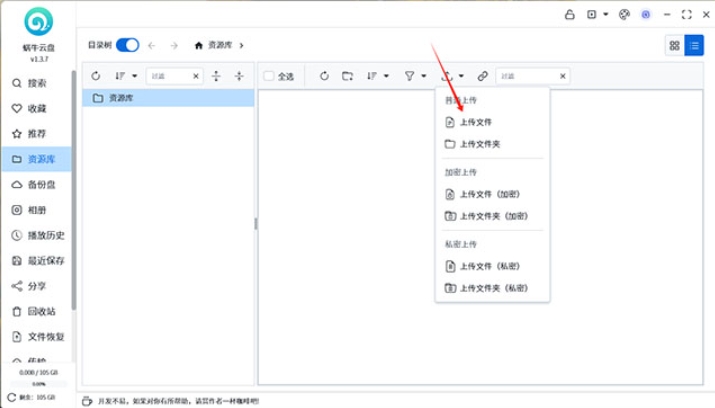Viewport: 715px width, 408px height.
Task: Go to 备份盘 in the sidebar
Action: pyautogui.click(x=43, y=185)
